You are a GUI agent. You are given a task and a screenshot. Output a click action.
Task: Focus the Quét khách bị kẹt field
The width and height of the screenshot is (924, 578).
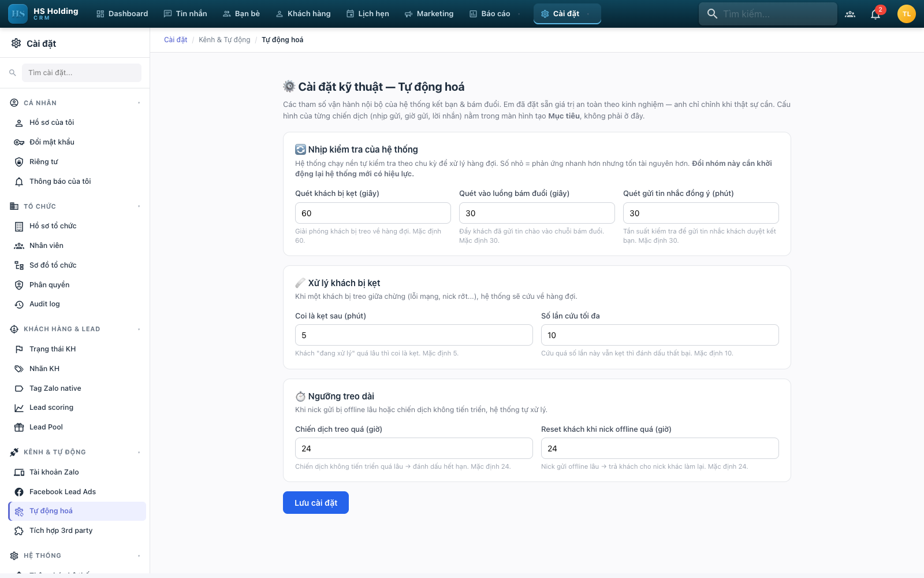tap(373, 213)
